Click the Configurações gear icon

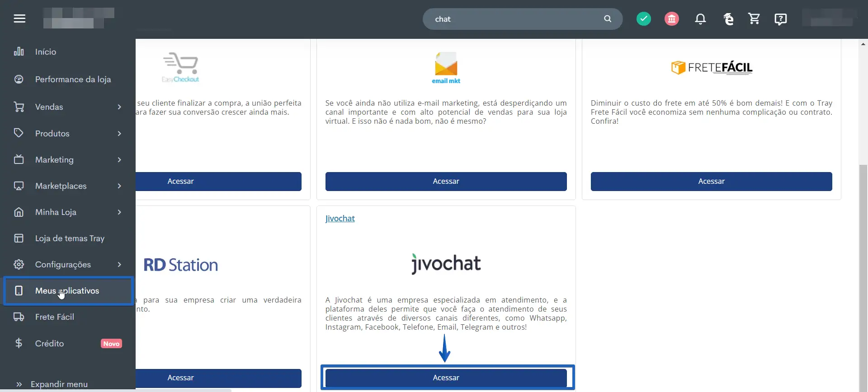point(19,264)
